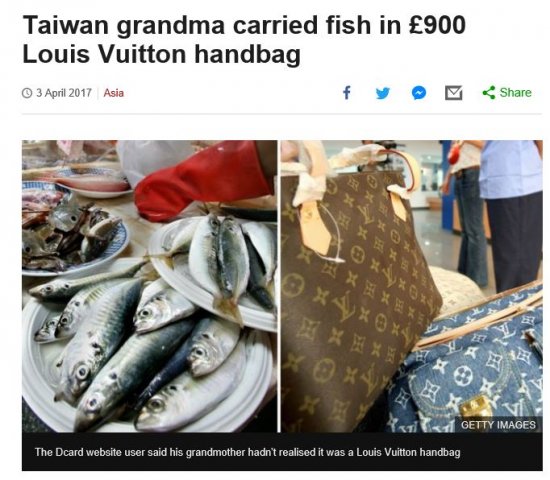550x480 pixels.
Task: Click the £900 price in the headline
Action: coord(437,25)
